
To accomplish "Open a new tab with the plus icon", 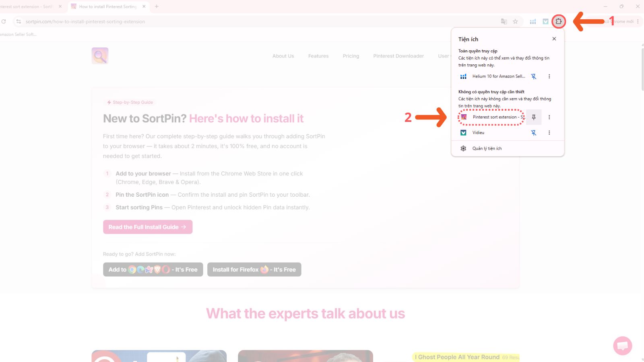I will [157, 6].
